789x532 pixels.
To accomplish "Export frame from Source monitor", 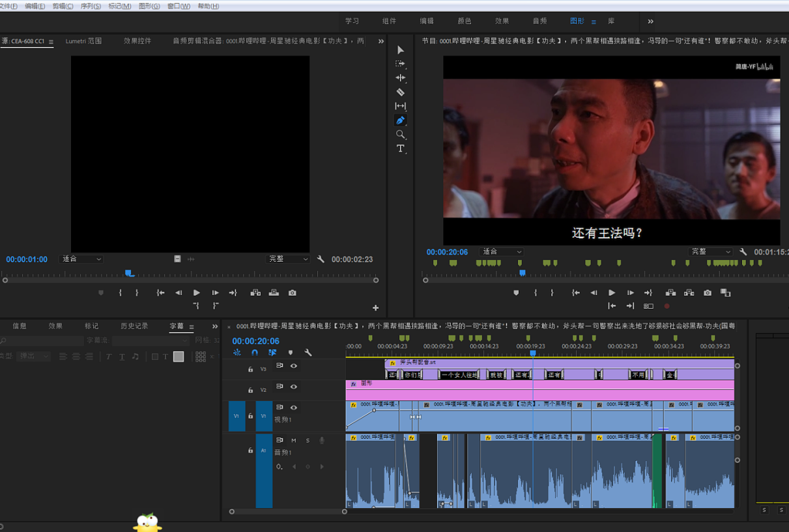I will pos(293,293).
